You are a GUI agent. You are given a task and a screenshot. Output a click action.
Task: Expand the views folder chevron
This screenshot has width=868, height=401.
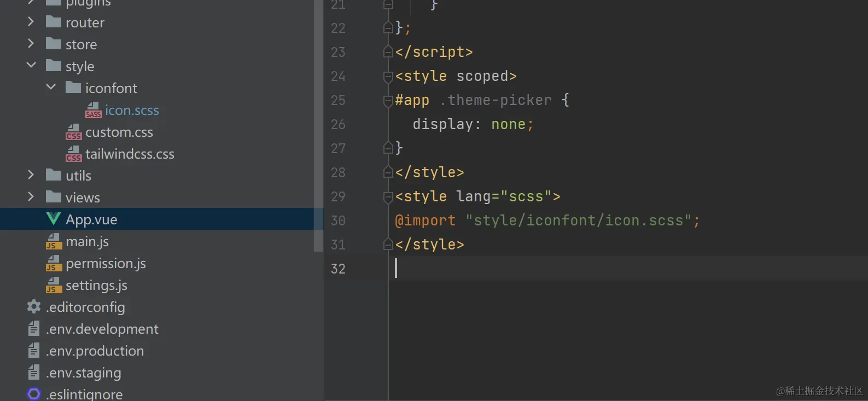tap(31, 197)
